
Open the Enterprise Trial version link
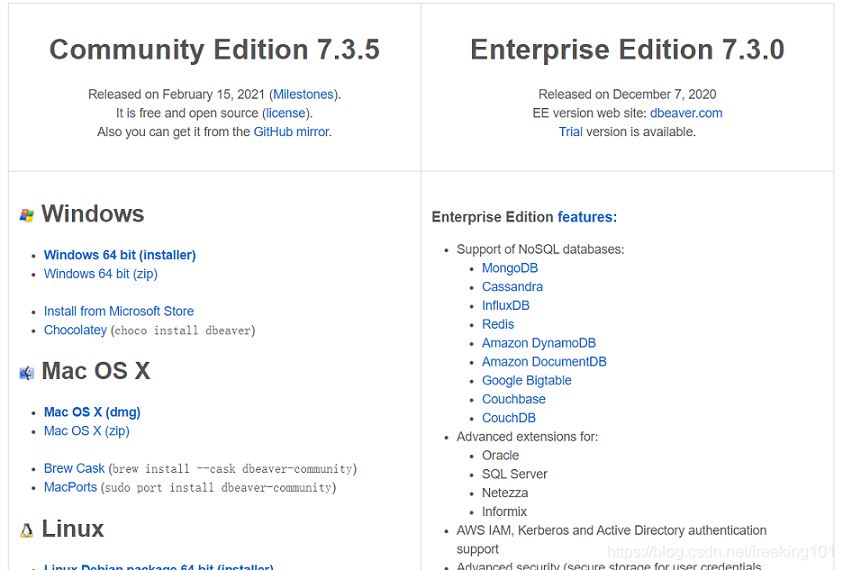click(570, 132)
